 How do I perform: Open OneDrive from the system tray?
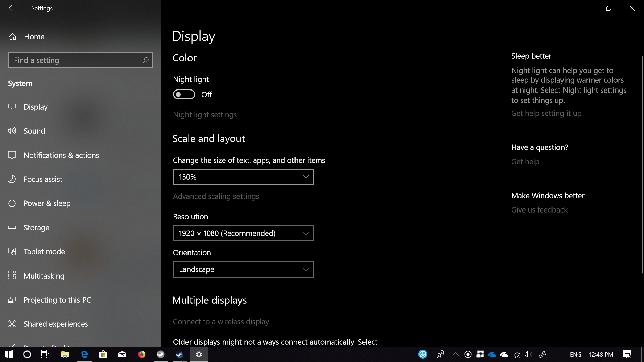(x=492, y=354)
